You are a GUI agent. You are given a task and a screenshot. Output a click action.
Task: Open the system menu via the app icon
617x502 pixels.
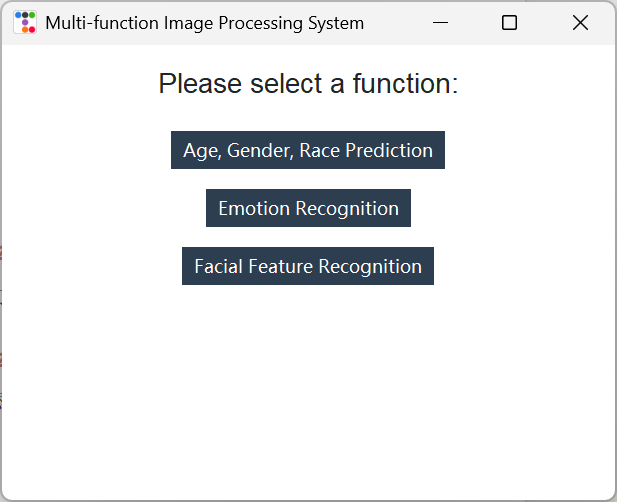pyautogui.click(x=25, y=22)
